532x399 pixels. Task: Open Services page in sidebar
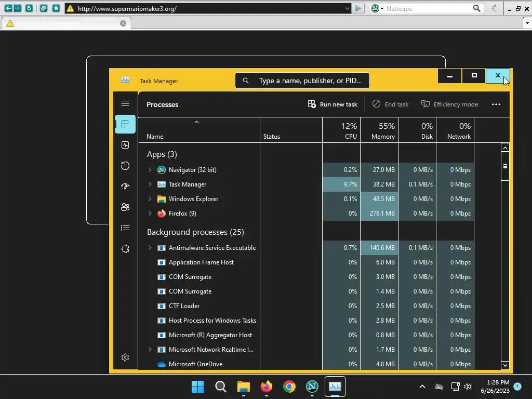[x=125, y=249]
